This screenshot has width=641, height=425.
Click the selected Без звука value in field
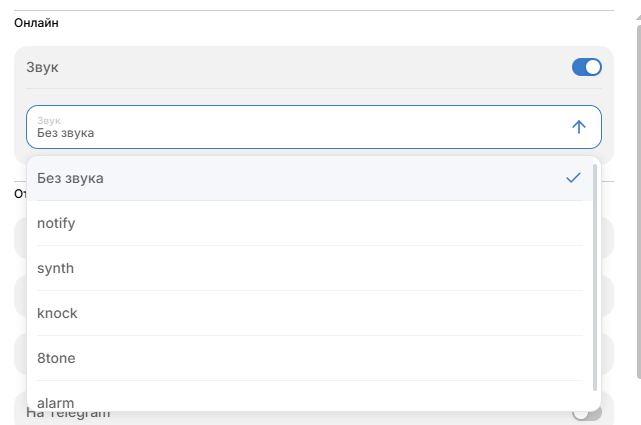pos(65,133)
